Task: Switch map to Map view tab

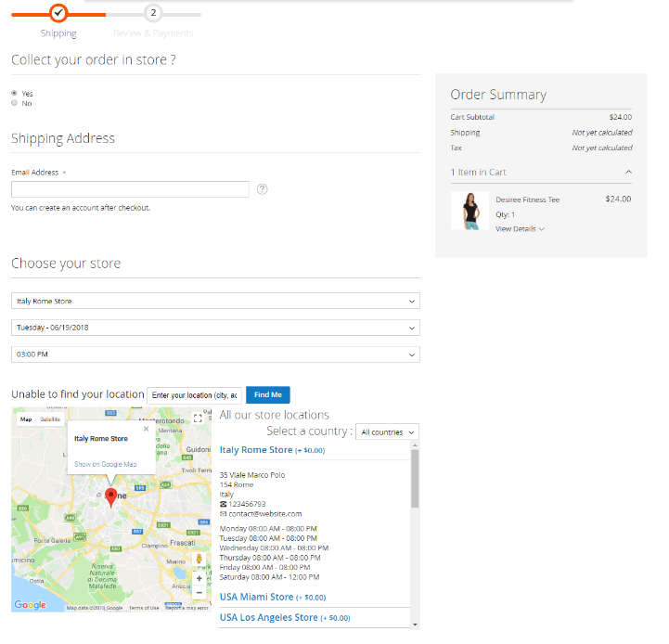Action: (x=26, y=419)
